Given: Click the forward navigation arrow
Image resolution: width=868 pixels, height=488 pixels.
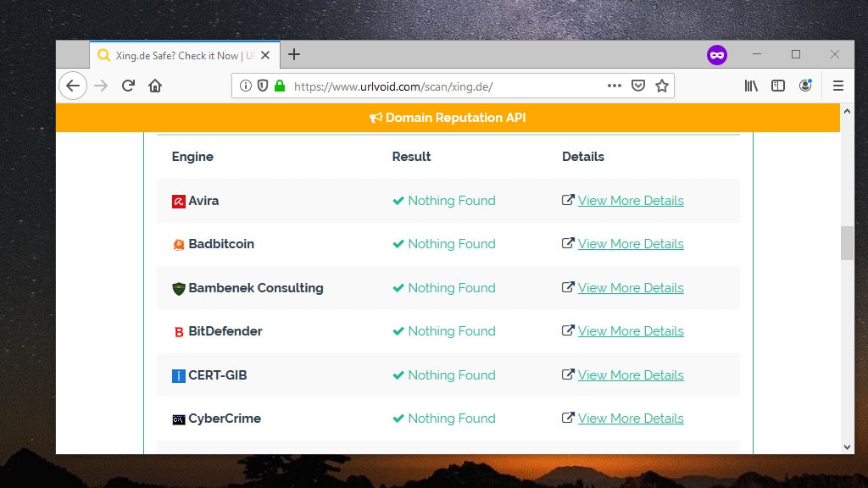Looking at the screenshot, I should pyautogui.click(x=101, y=86).
